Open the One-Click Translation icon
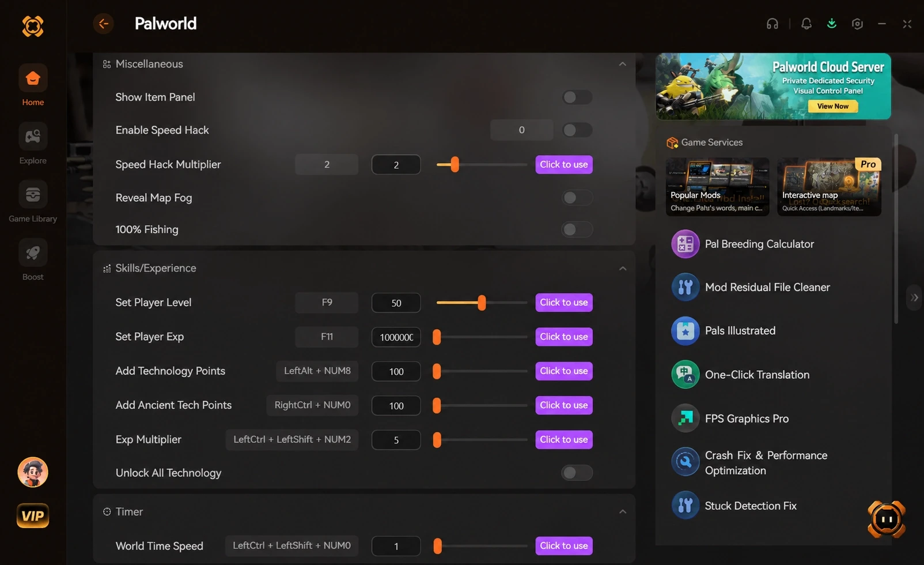Viewport: 924px width, 565px height. coord(686,375)
